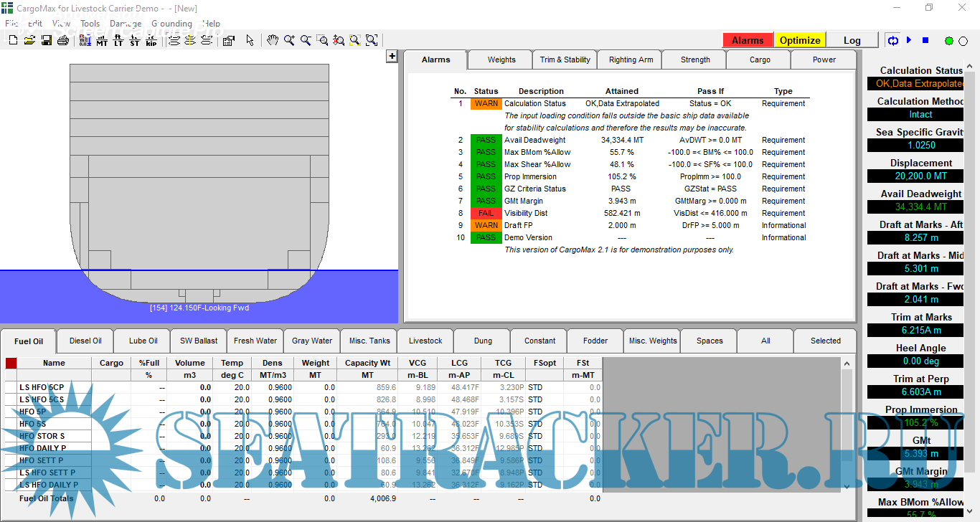The image size is (980, 522).
Task: Expand the ship view with plus button
Action: (x=392, y=57)
